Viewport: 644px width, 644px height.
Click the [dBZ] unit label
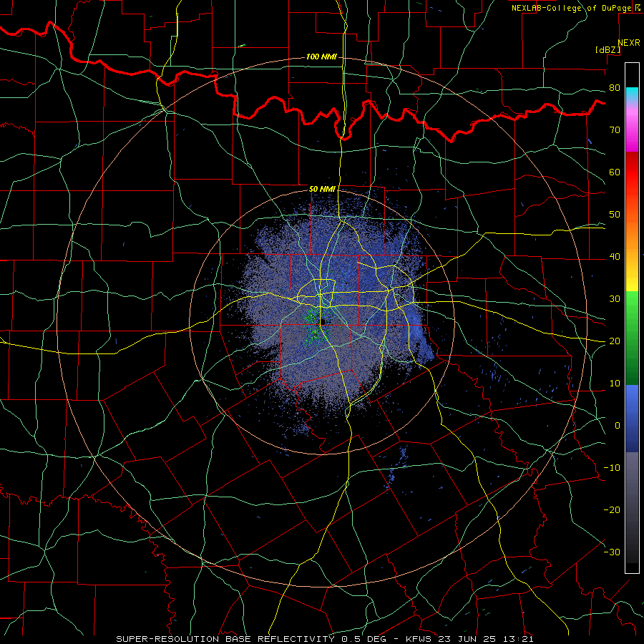(608, 50)
